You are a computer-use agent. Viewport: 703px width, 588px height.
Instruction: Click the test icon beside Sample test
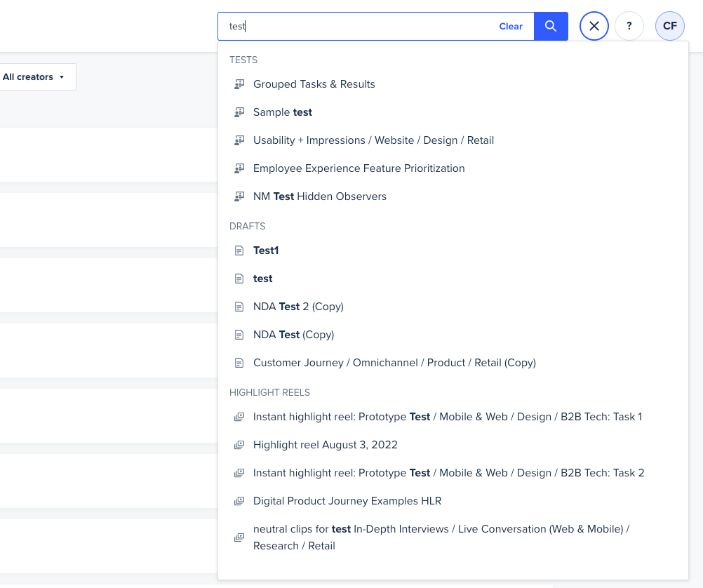[x=239, y=112]
